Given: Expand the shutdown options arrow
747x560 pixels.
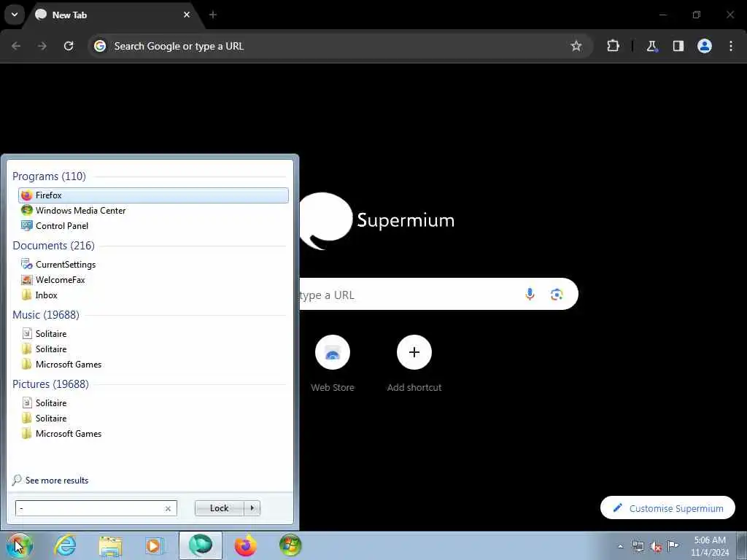Looking at the screenshot, I should pos(252,508).
